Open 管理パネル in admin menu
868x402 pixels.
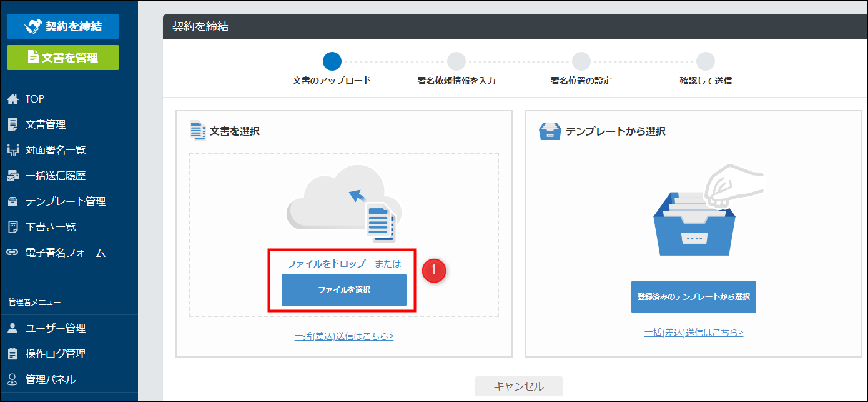[50, 379]
